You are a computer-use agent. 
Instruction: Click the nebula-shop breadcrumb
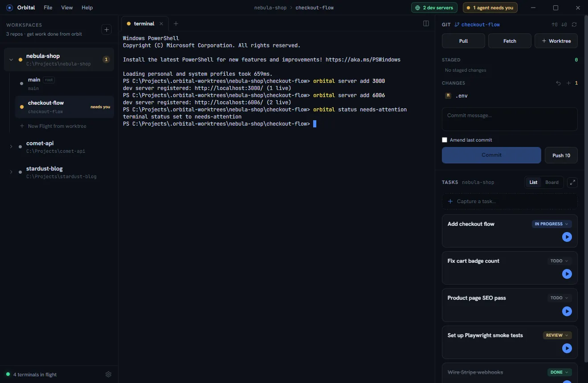270,8
